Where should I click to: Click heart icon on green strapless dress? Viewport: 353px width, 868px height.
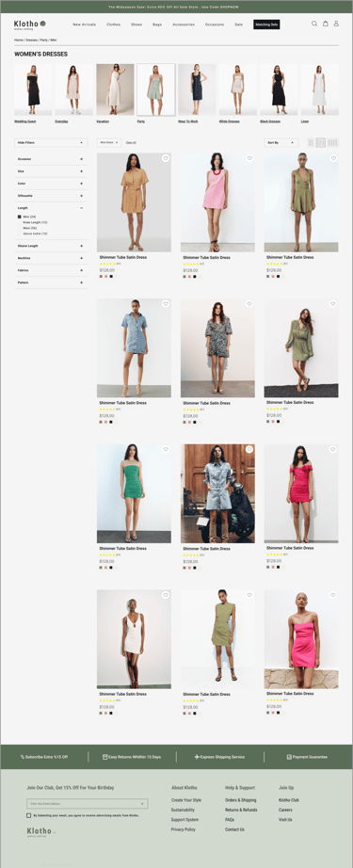[x=166, y=449]
